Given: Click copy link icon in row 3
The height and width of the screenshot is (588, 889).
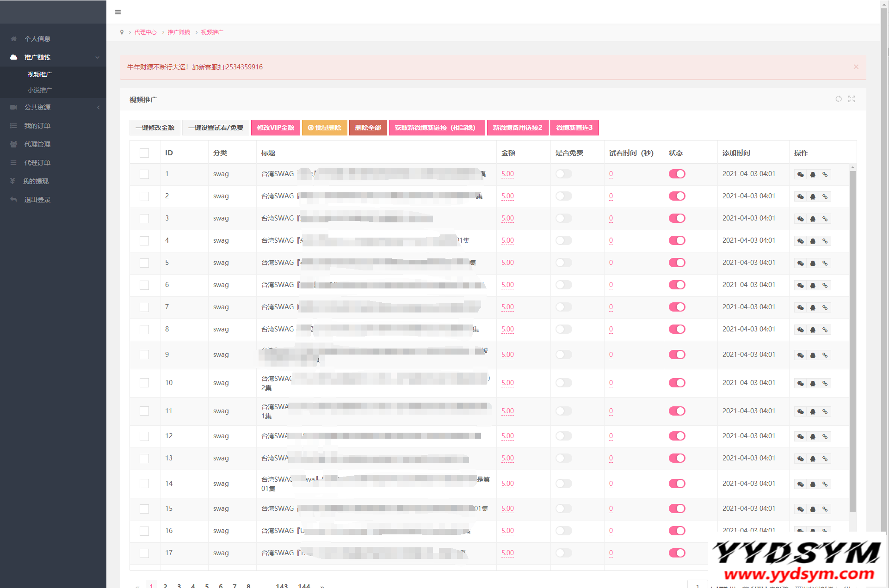Looking at the screenshot, I should coord(825,219).
